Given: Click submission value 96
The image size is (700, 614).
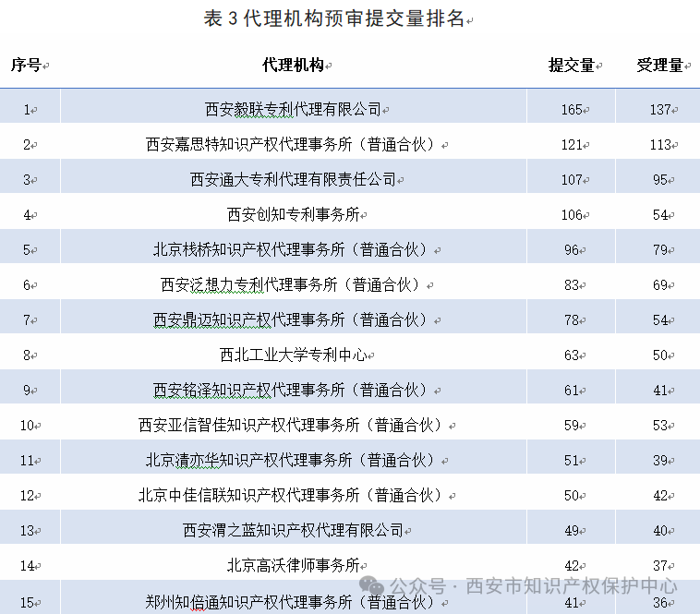Looking at the screenshot, I should [x=572, y=250].
